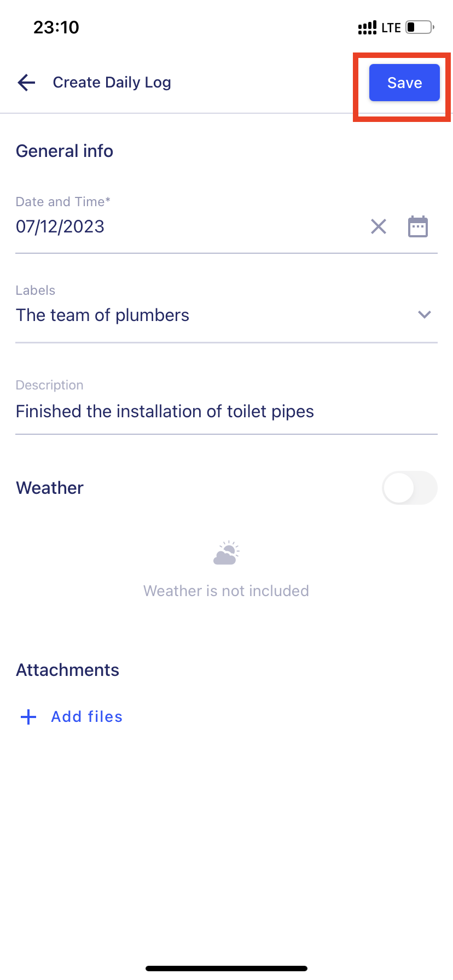Switch on weather information inclusion
453x980 pixels.
pyautogui.click(x=409, y=487)
